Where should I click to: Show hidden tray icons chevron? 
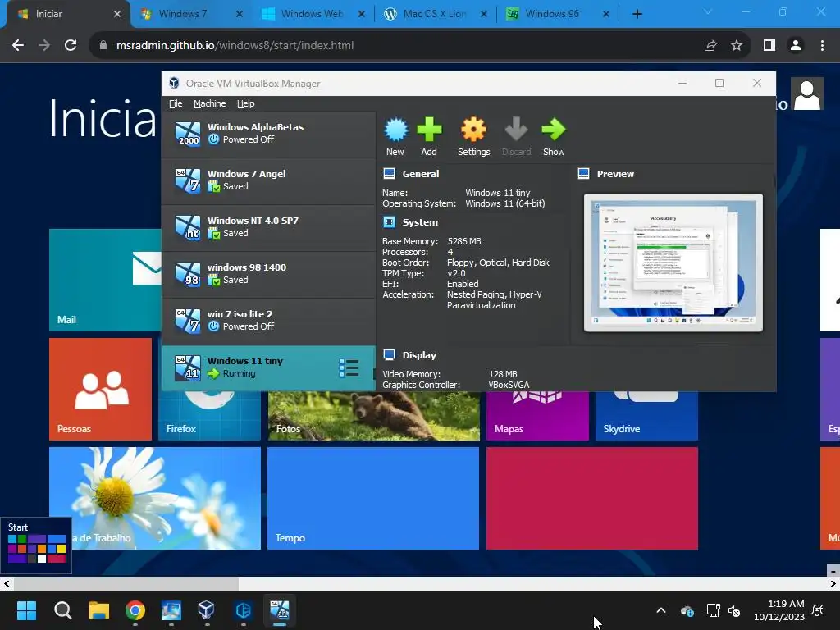pyautogui.click(x=661, y=610)
